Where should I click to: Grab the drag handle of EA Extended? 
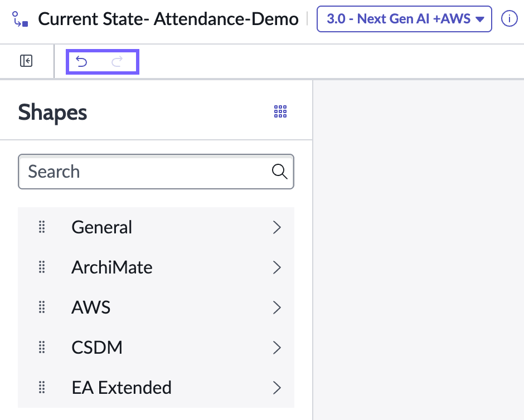[42, 387]
